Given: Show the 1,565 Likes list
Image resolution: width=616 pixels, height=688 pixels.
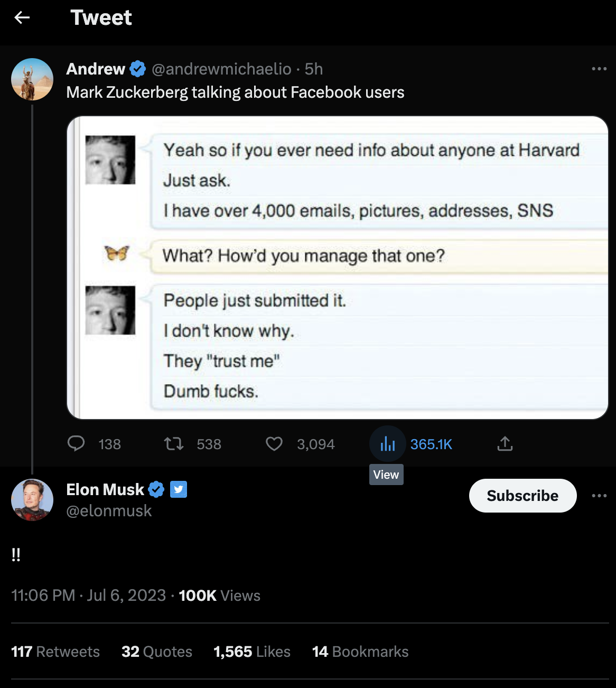Looking at the screenshot, I should 252,652.
